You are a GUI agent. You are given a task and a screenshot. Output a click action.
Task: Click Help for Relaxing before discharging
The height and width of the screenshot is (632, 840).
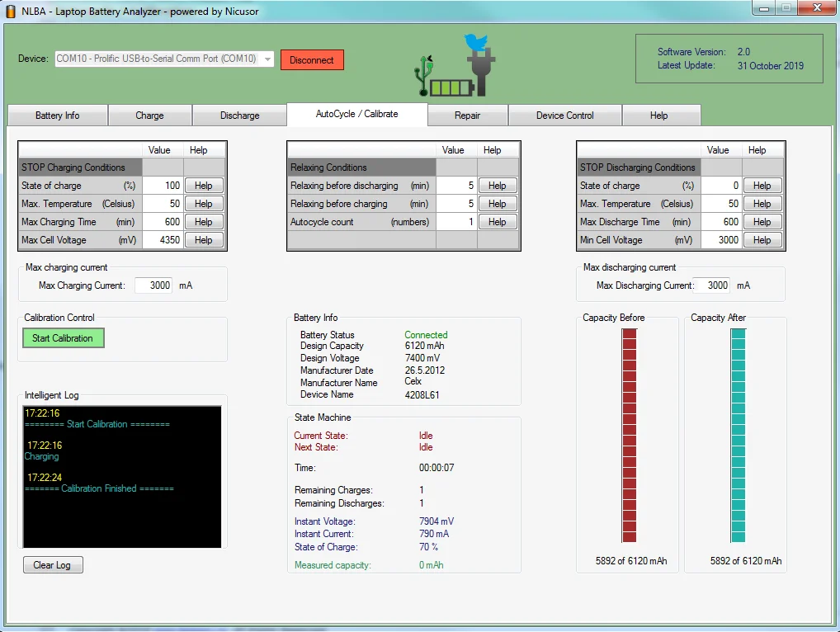[497, 186]
